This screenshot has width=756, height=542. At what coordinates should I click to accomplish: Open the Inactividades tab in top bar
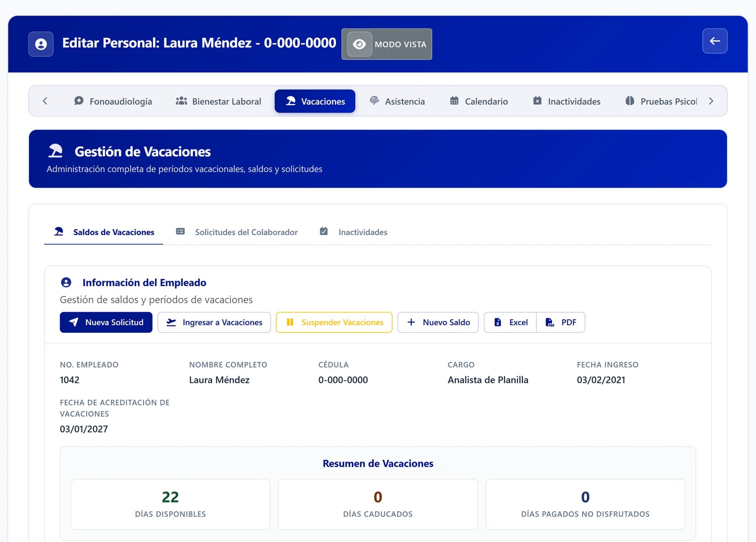567,101
